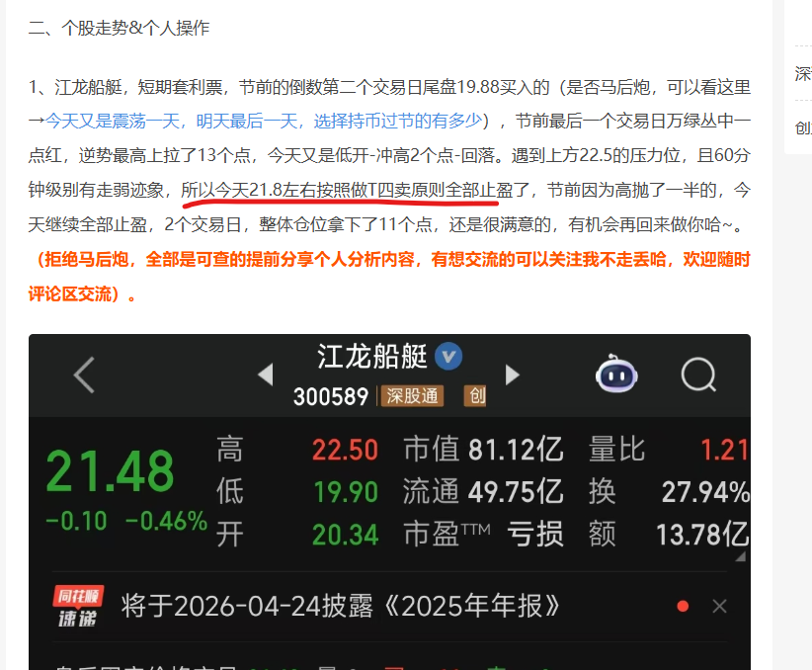Image resolution: width=812 pixels, height=670 pixels.
Task: Click section heading 二、个股走势&个人操作
Action: pyautogui.click(x=119, y=28)
